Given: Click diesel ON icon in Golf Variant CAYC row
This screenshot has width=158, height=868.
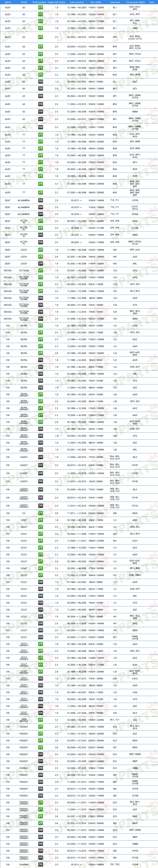Looking at the screenshot, I should 40,679.
